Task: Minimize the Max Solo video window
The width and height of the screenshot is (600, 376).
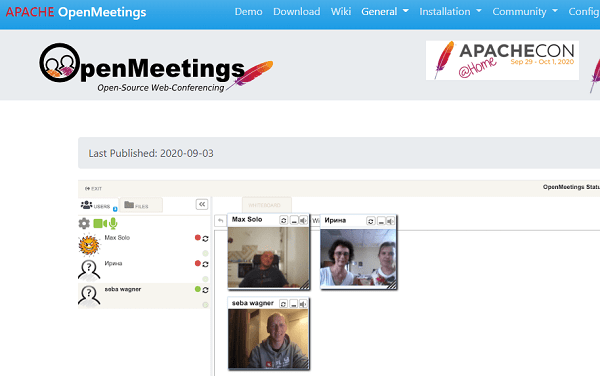Action: point(294,221)
